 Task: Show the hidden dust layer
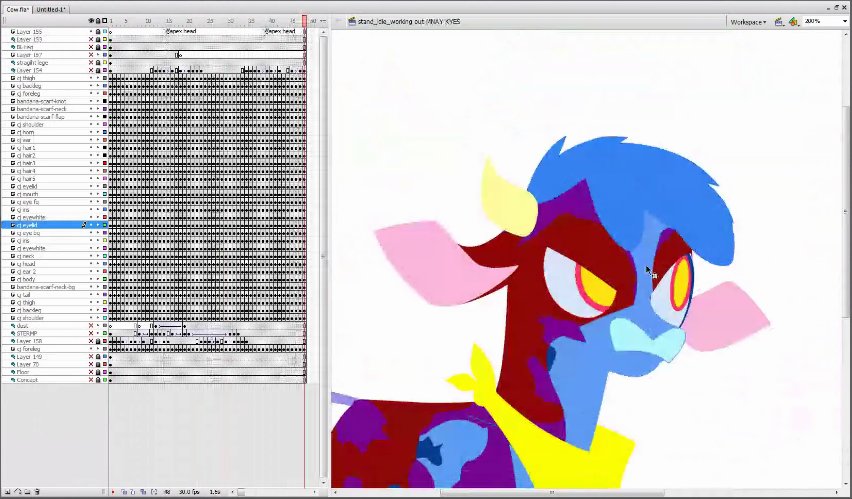[x=91, y=326]
